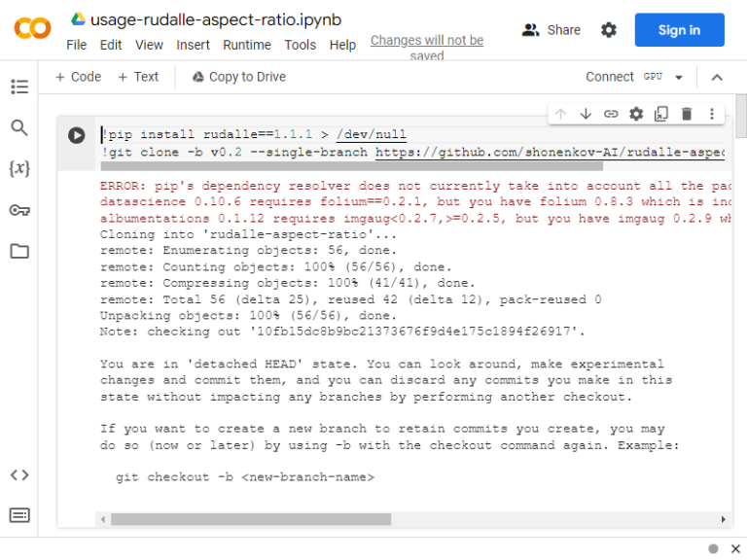Open the terminal panel icon
The image size is (747, 560).
(x=19, y=515)
